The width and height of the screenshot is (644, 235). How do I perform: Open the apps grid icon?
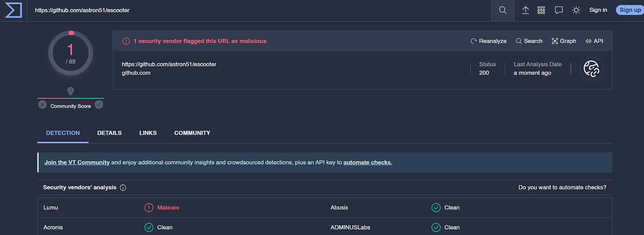click(541, 10)
